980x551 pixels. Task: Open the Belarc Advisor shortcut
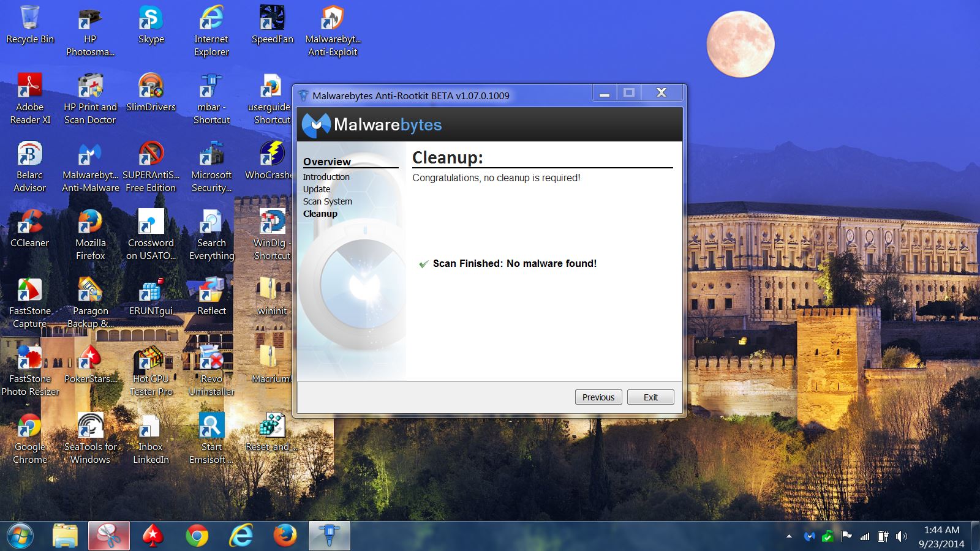click(30, 168)
